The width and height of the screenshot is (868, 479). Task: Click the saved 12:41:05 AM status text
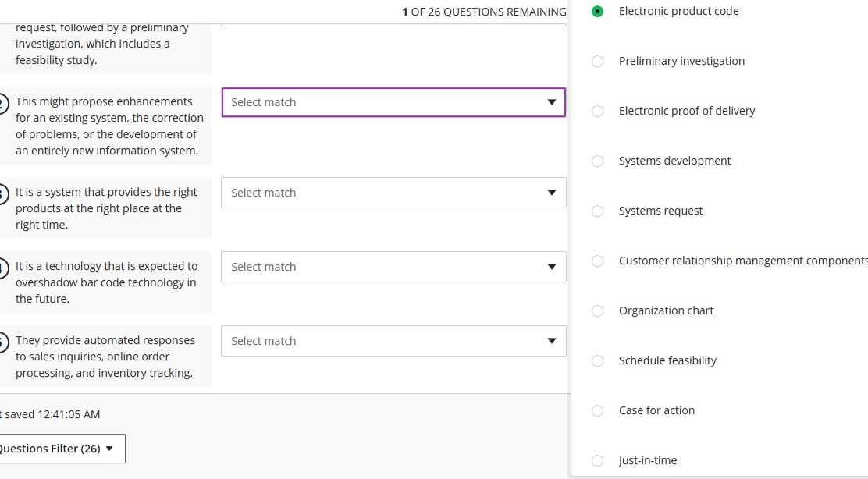50,414
